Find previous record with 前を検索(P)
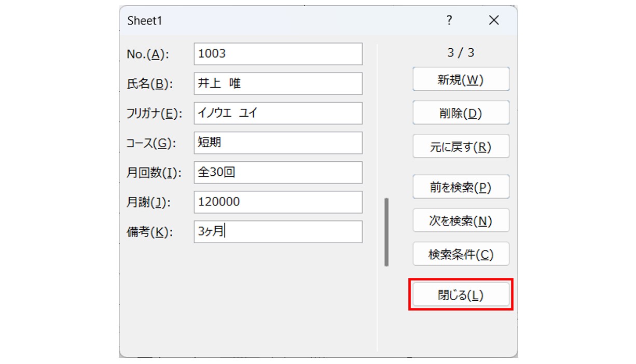This screenshot has height=364, width=636. 461,187
